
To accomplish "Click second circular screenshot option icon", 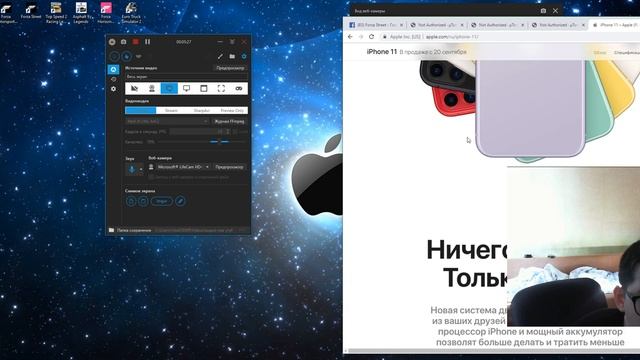I will coord(143,201).
